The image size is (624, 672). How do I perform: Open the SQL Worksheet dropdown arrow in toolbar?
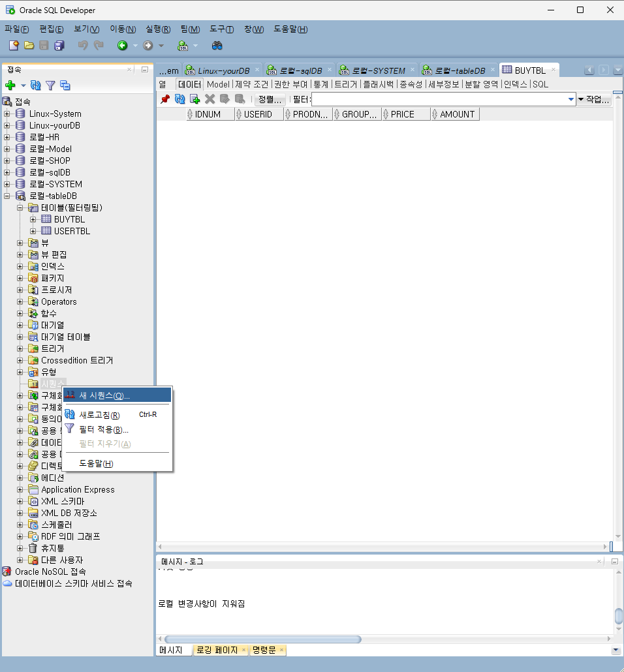[x=196, y=46]
